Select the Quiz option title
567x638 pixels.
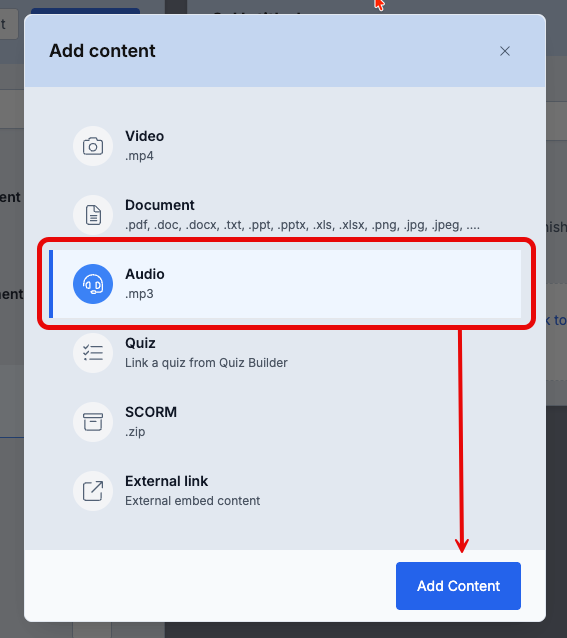tap(140, 343)
